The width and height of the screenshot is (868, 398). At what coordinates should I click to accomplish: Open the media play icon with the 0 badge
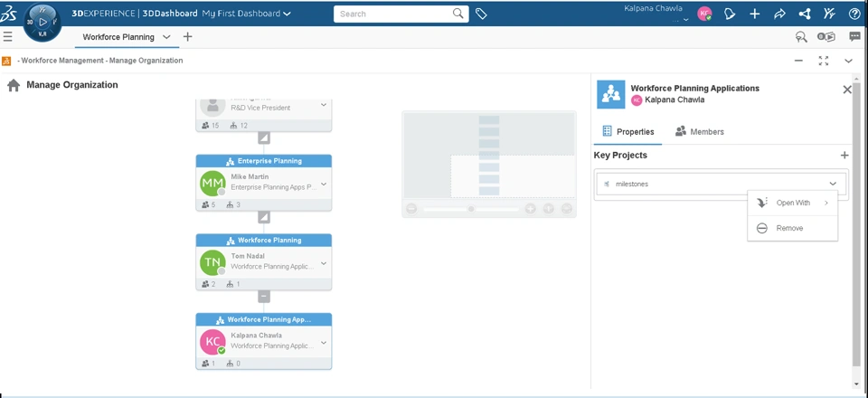tap(826, 36)
